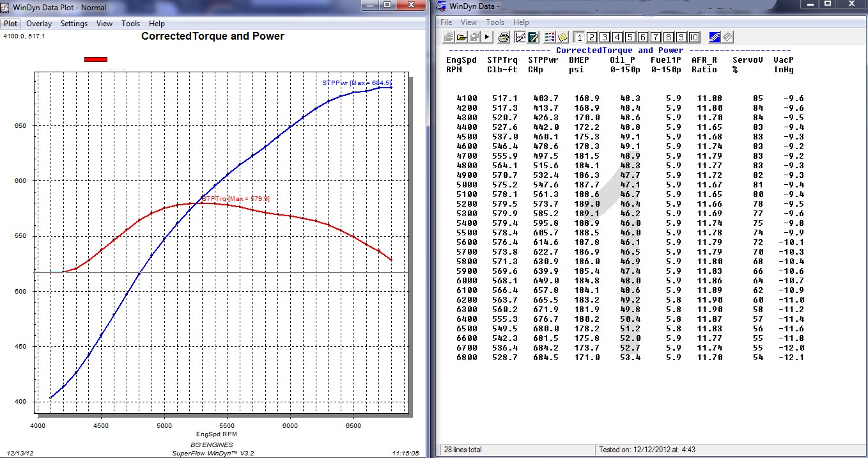The height and width of the screenshot is (458, 868).
Task: Switch to data page 6 button
Action: (x=643, y=36)
